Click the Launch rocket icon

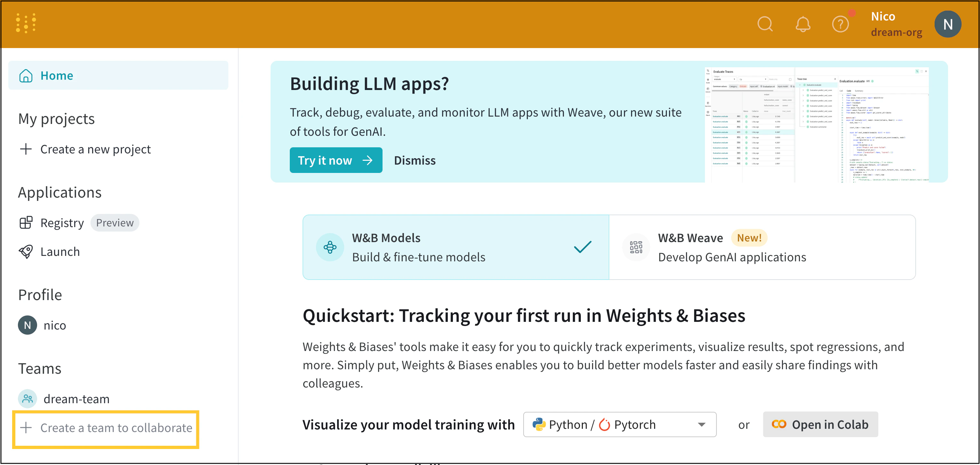coord(26,252)
